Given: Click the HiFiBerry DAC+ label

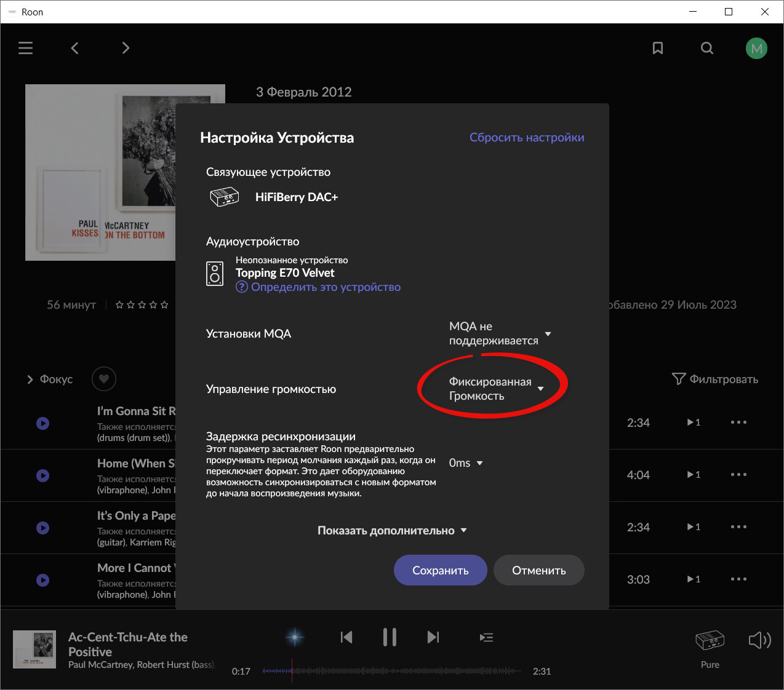Looking at the screenshot, I should (297, 197).
